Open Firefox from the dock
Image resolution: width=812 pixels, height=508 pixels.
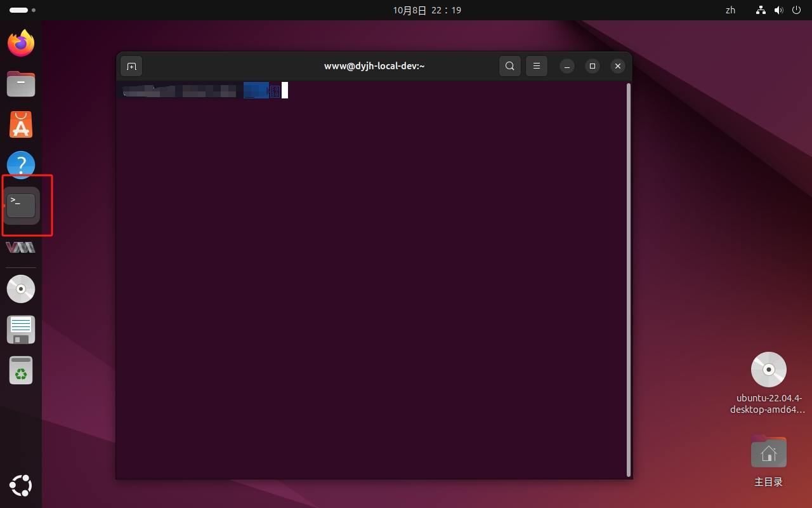click(21, 43)
